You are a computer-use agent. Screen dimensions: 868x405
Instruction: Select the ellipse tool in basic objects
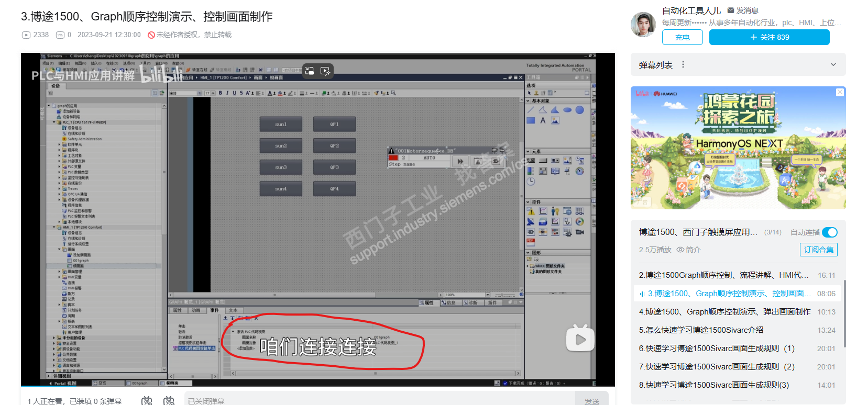click(x=567, y=110)
